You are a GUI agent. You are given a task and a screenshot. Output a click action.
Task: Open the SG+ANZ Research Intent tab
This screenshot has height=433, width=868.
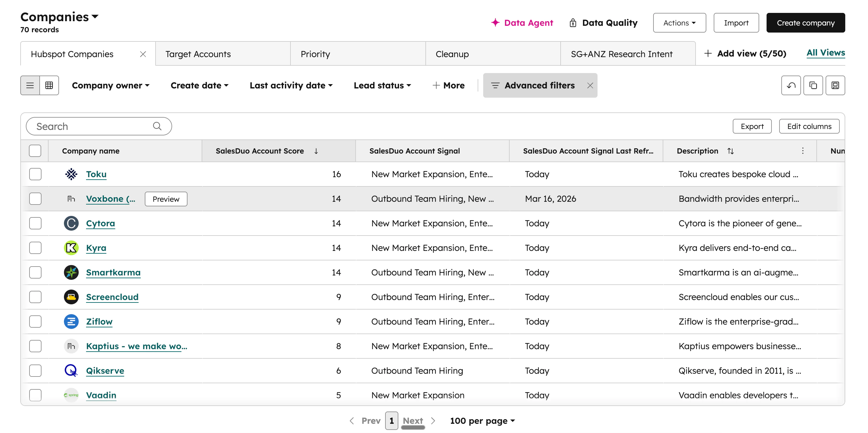point(621,54)
